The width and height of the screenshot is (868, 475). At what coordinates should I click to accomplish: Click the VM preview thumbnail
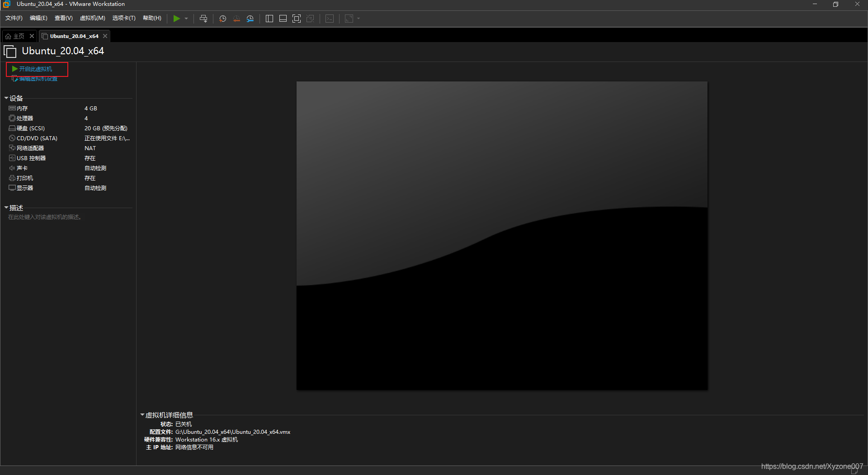pyautogui.click(x=502, y=236)
